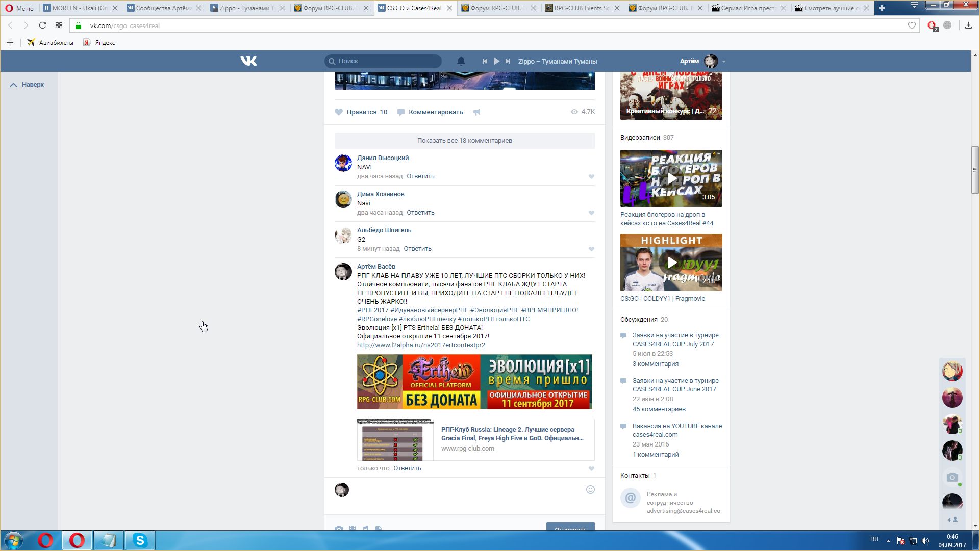Click the @ contact icon

point(631,498)
